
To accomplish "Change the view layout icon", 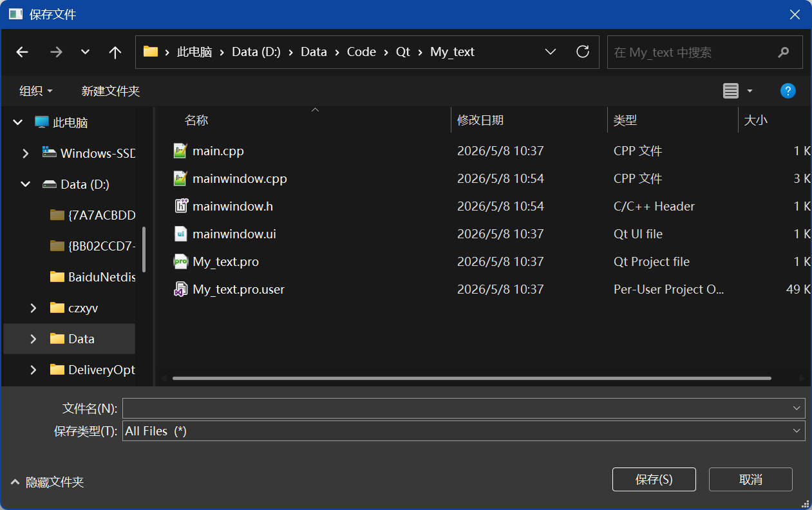I will (x=731, y=91).
